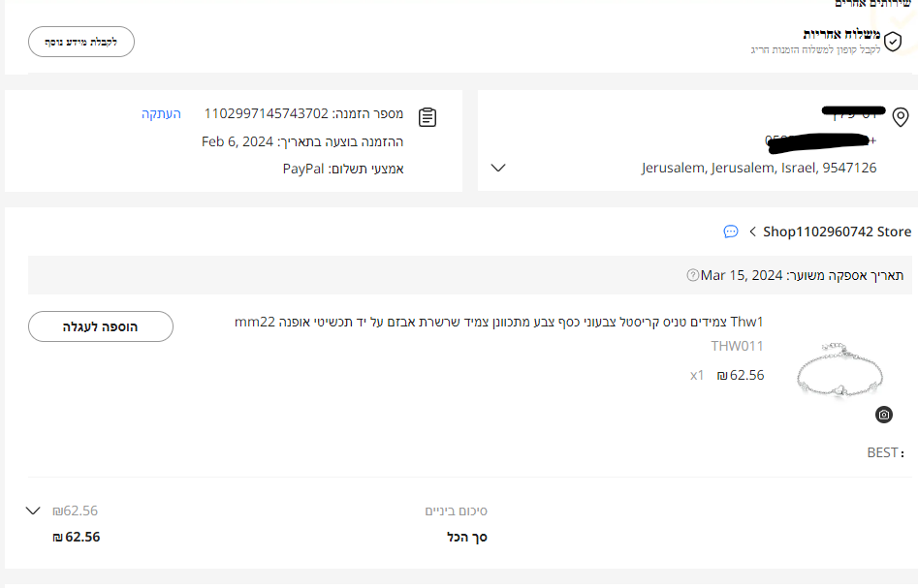The width and height of the screenshot is (918, 588).
Task: Click the estimated delivery date Mar 15, 2024
Action: point(742,275)
